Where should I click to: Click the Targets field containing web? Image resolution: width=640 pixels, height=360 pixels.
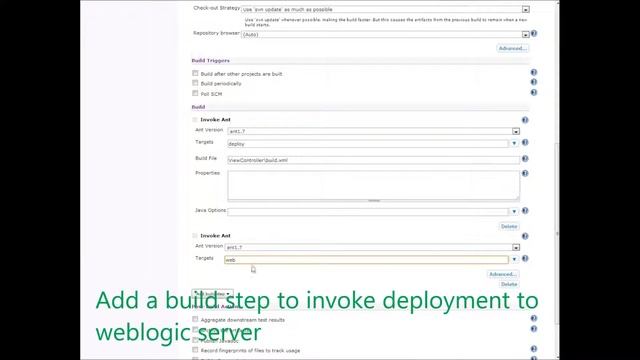point(367,260)
